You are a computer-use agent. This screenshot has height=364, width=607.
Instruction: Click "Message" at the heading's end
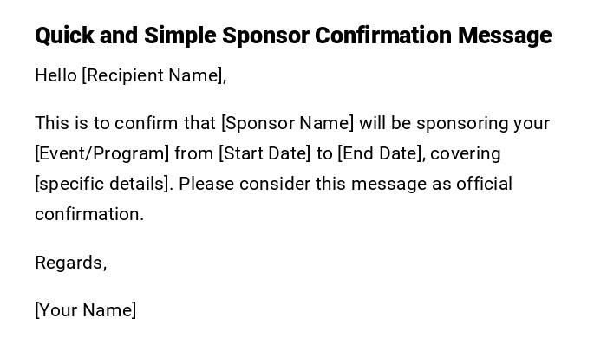point(505,36)
